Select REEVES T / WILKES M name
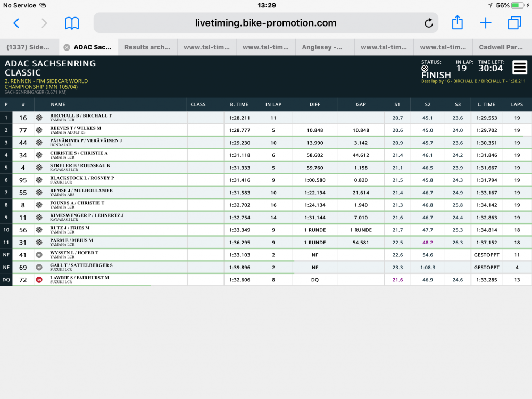532x399 pixels. point(76,128)
